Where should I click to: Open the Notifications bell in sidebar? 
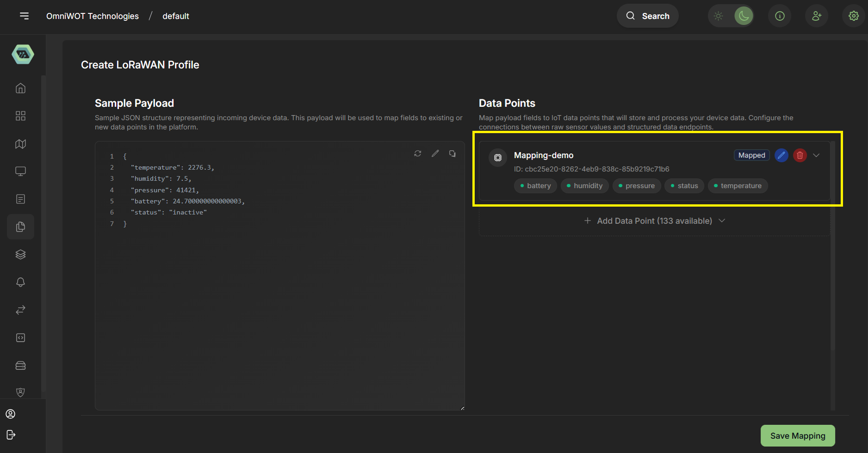20,282
